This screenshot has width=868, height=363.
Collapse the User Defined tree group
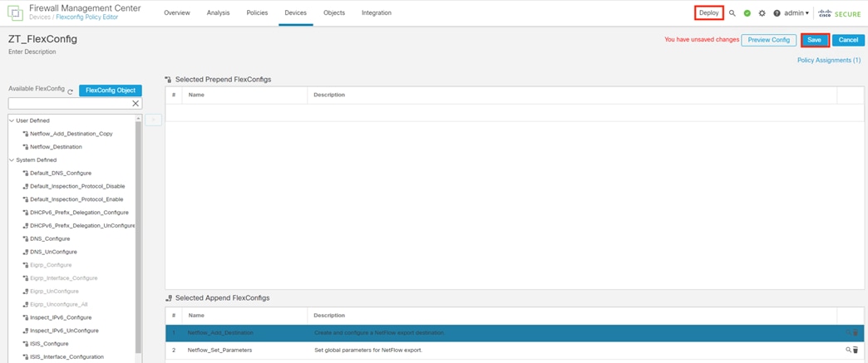12,120
